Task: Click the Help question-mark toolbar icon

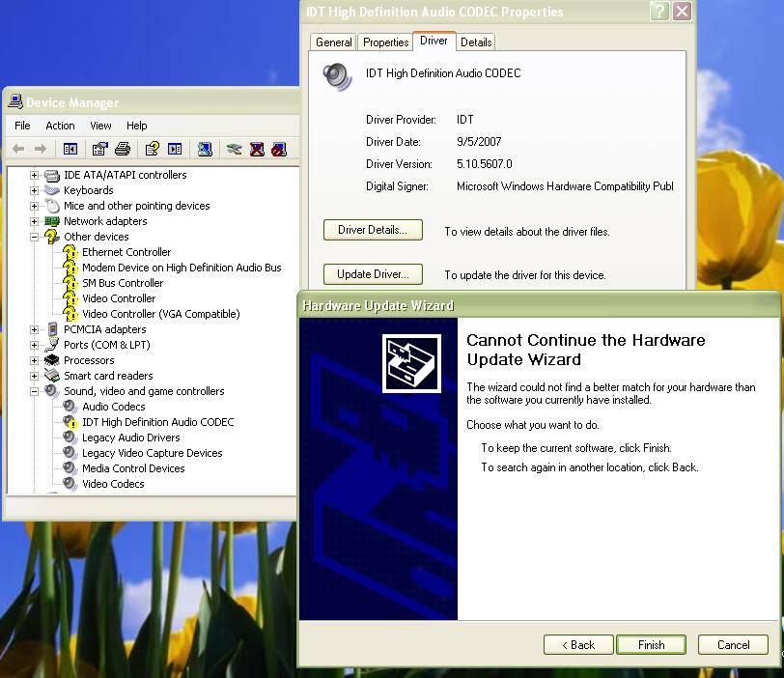Action: (x=152, y=149)
